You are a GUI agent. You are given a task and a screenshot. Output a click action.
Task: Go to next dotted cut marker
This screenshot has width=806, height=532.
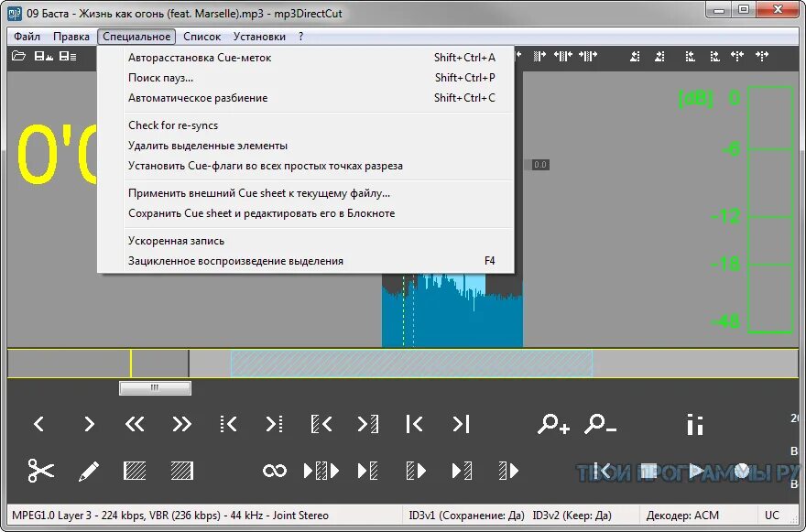[274, 424]
